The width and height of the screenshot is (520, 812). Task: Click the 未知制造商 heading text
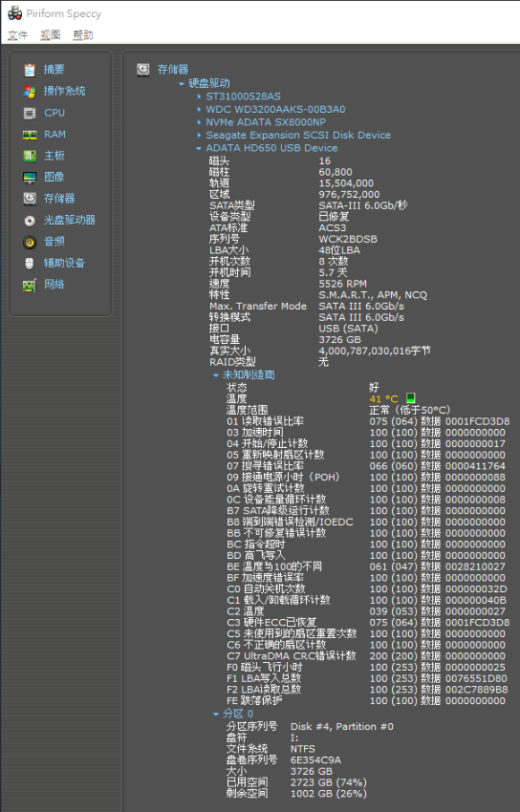coord(249,374)
